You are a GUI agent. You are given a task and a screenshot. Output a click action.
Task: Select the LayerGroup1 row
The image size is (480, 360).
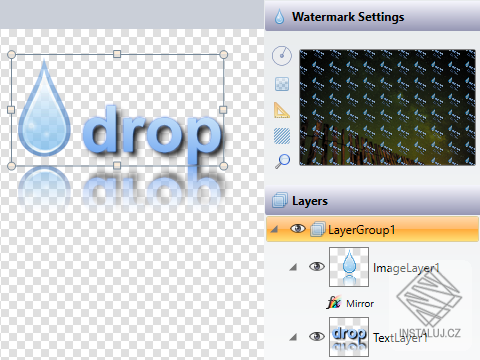(x=372, y=229)
